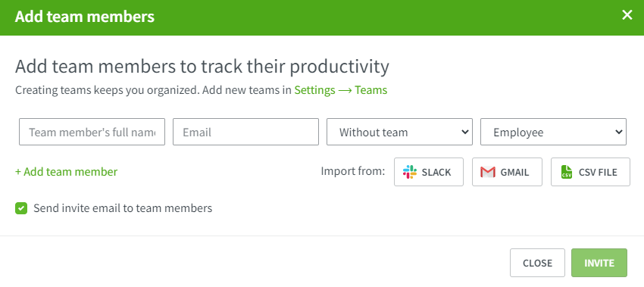
Task: Open the 'Without team' dropdown
Action: (399, 132)
